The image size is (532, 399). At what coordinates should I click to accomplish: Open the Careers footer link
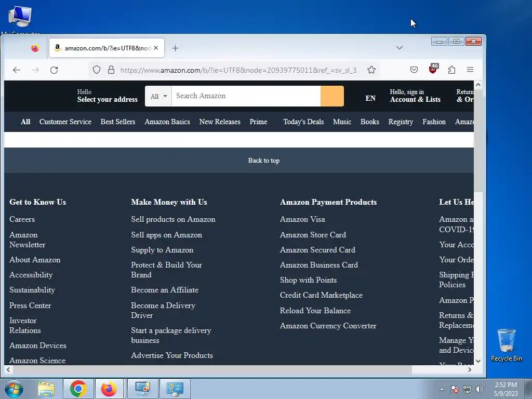click(22, 219)
